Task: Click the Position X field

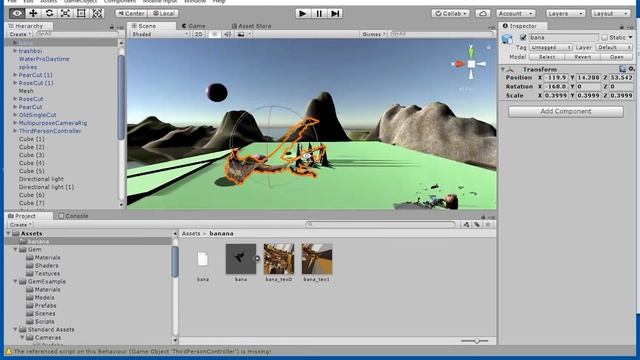Action: (556, 78)
